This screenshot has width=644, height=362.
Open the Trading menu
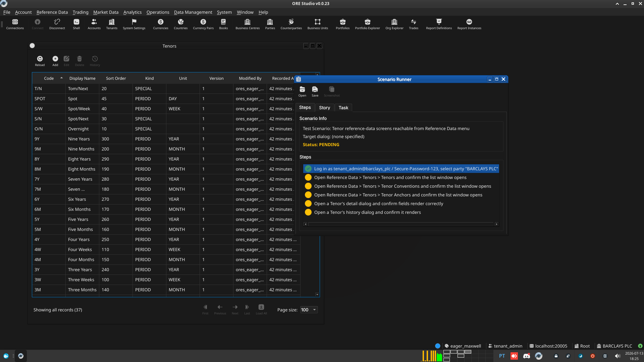[x=80, y=12]
